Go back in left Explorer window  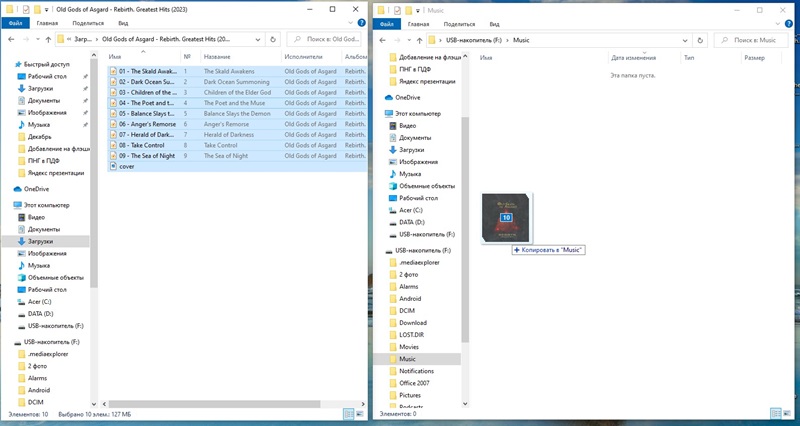[x=11, y=39]
